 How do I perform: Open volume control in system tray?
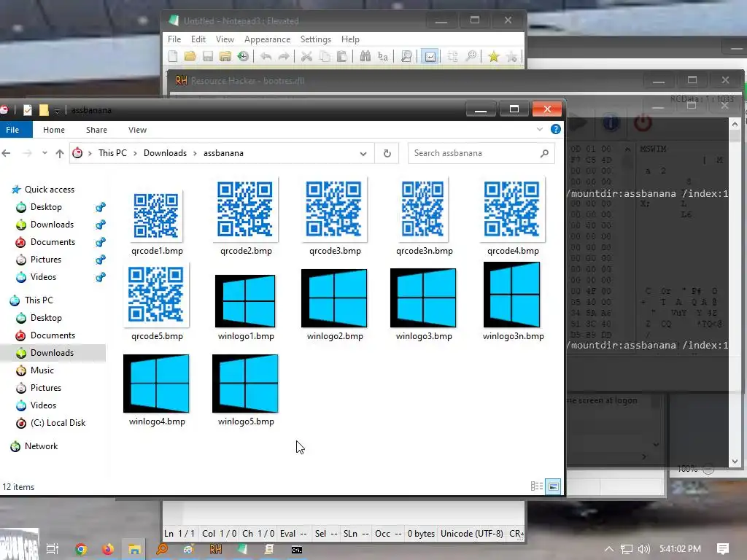(643, 549)
